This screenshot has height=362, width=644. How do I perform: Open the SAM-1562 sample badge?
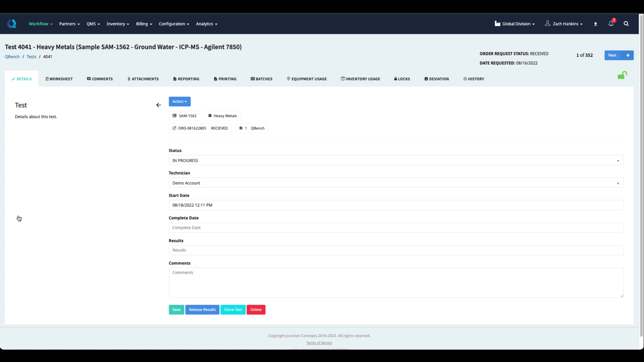pos(184,116)
